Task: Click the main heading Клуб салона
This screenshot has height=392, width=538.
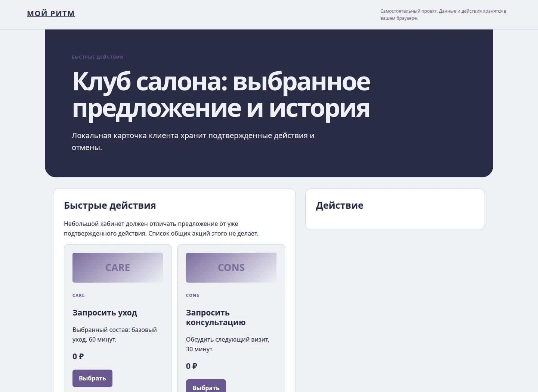Action: 221,95
